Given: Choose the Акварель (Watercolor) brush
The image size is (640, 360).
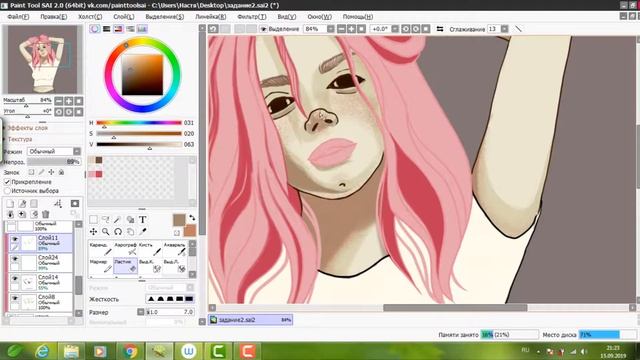Looking at the screenshot, I should (174, 249).
